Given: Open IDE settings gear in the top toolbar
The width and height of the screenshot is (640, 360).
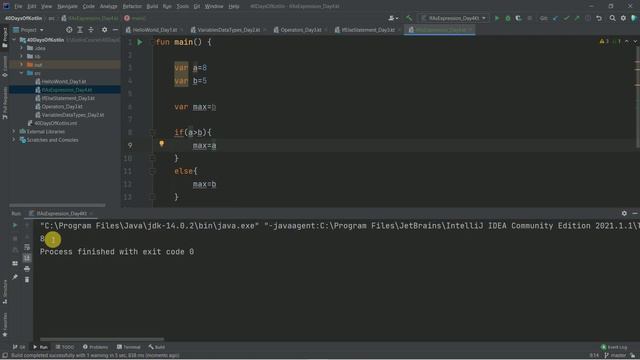Looking at the screenshot, I should click(x=623, y=18).
